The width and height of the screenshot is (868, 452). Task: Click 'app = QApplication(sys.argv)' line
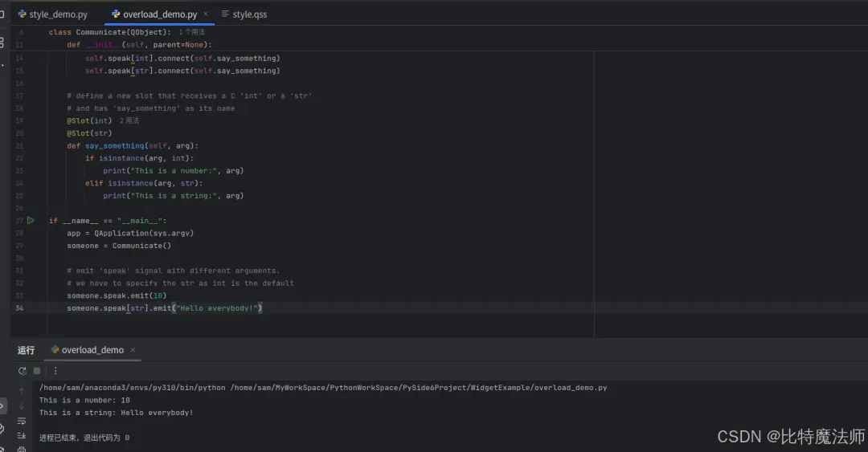131,234
